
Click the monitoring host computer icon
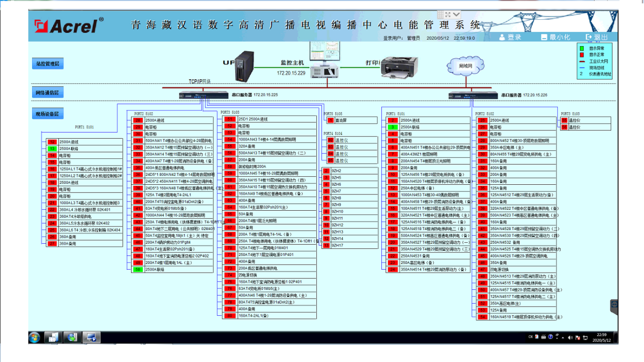pyautogui.click(x=325, y=60)
